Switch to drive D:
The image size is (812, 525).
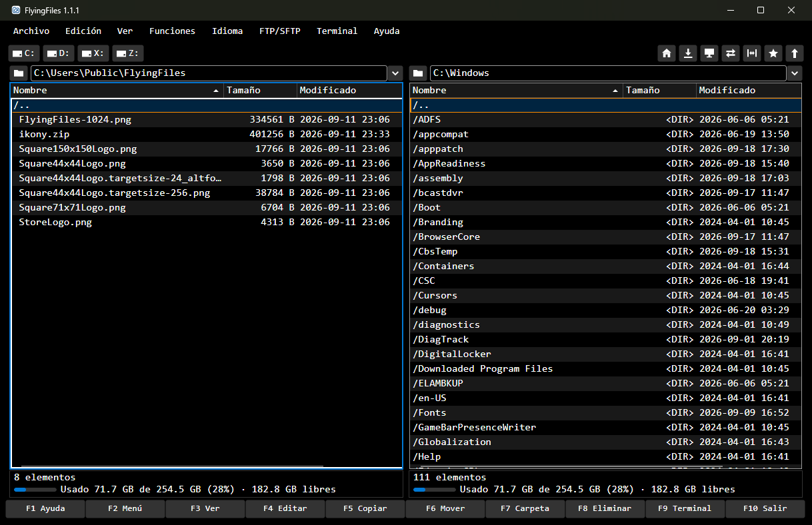(59, 54)
